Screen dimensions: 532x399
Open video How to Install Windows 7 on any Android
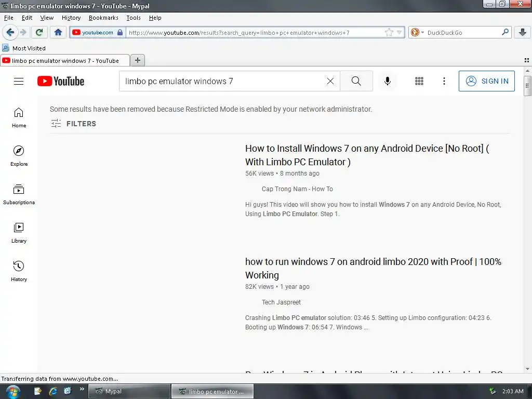tap(367, 155)
